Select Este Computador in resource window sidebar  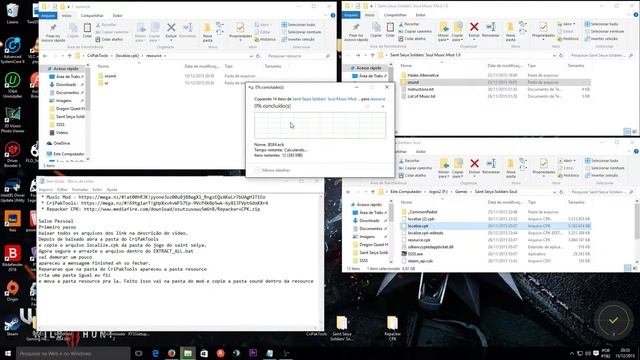pyautogui.click(x=65, y=154)
